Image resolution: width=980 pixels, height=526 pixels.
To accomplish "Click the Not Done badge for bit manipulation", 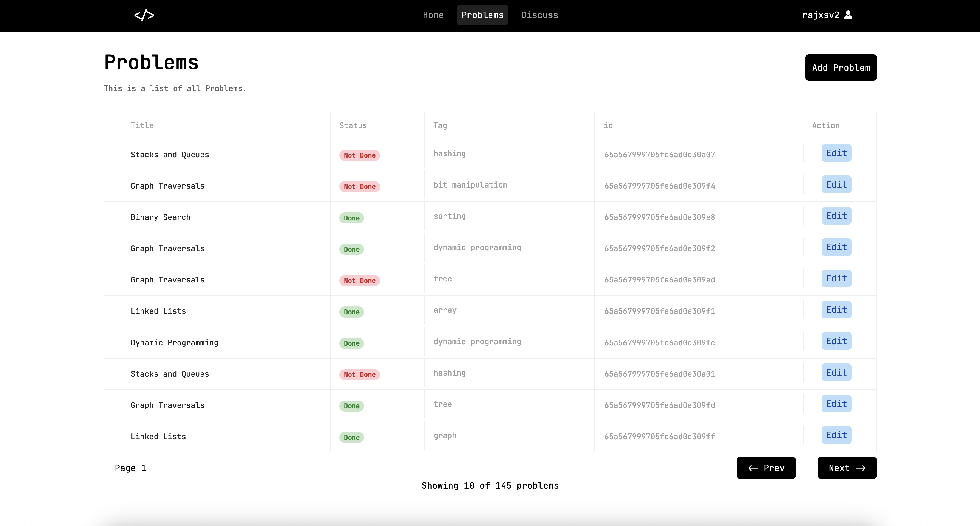I will pyautogui.click(x=359, y=186).
